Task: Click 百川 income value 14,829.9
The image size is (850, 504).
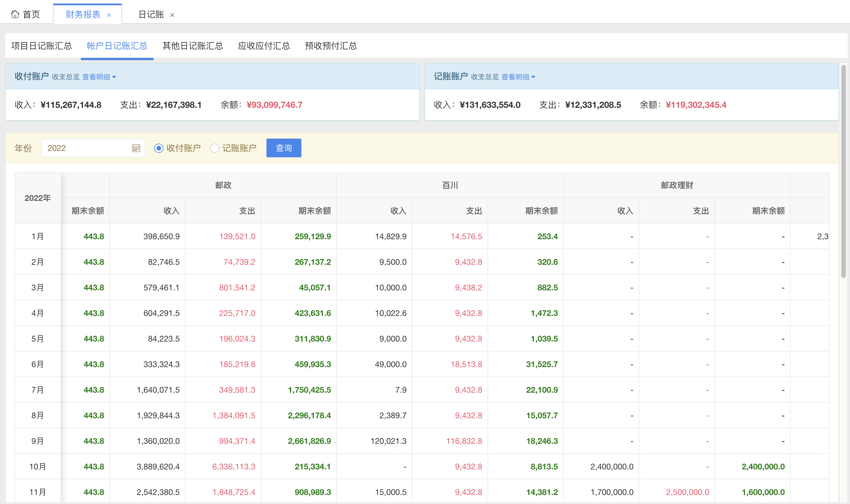Action: pos(390,236)
